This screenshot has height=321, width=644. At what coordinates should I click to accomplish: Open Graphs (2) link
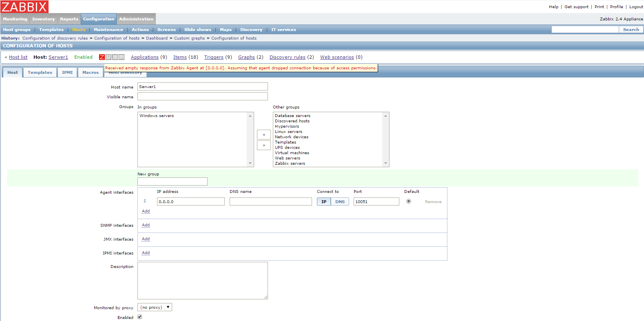coord(246,57)
